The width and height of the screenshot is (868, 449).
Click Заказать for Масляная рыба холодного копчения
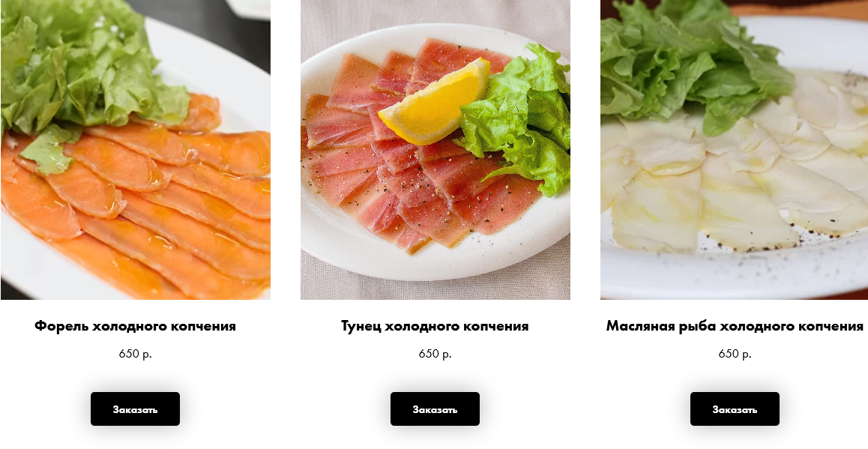click(x=735, y=409)
